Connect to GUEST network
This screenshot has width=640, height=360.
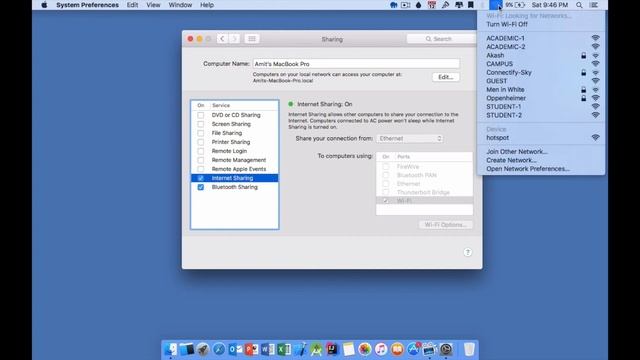(541, 81)
